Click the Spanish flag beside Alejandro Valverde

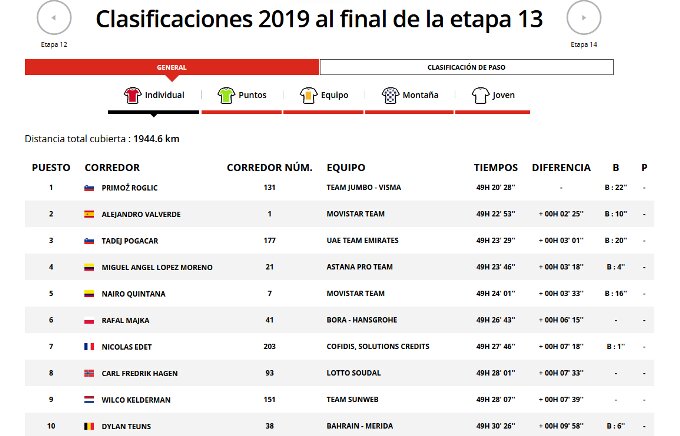(x=90, y=214)
